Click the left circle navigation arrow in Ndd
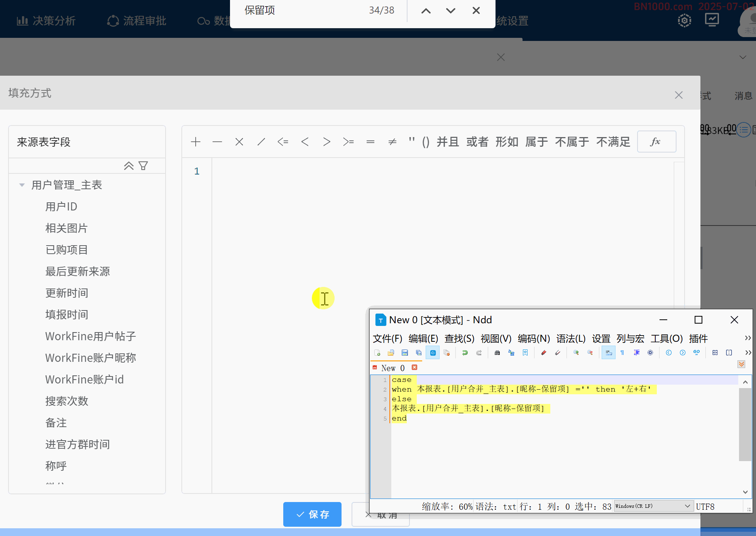Viewport: 756px width, 536px height. point(669,353)
